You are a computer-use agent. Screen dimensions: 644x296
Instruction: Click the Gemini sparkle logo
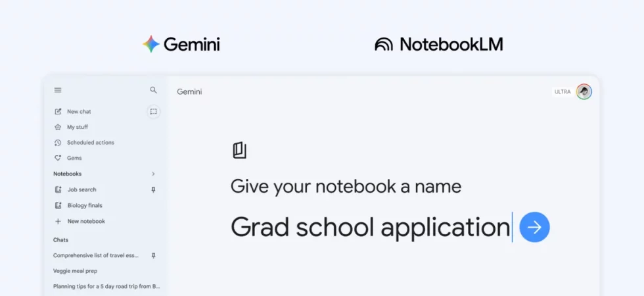click(151, 44)
